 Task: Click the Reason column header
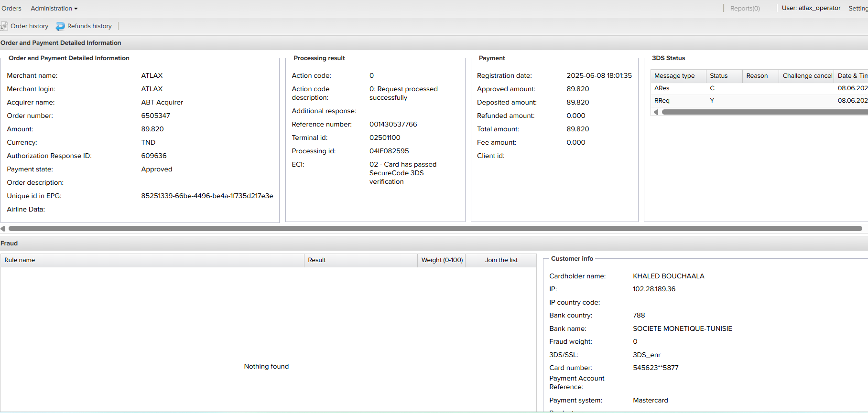click(x=757, y=76)
